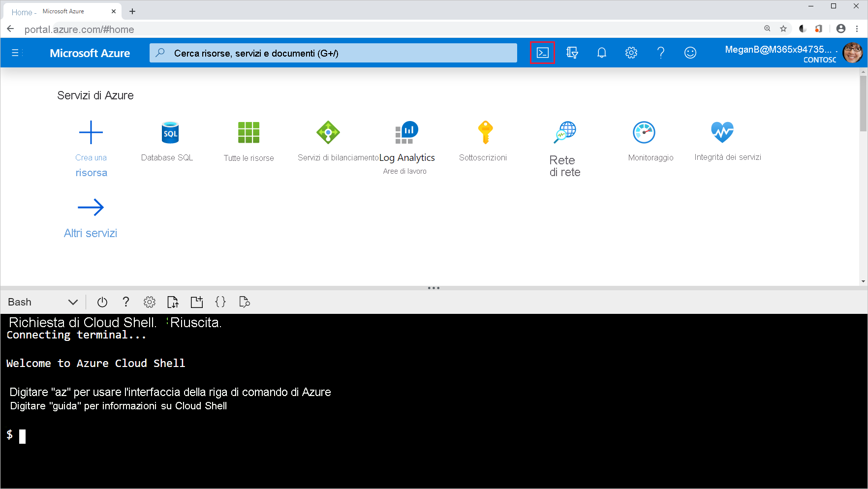Open Tutte le risorse service
The height and width of the screenshot is (489, 868).
tap(248, 132)
